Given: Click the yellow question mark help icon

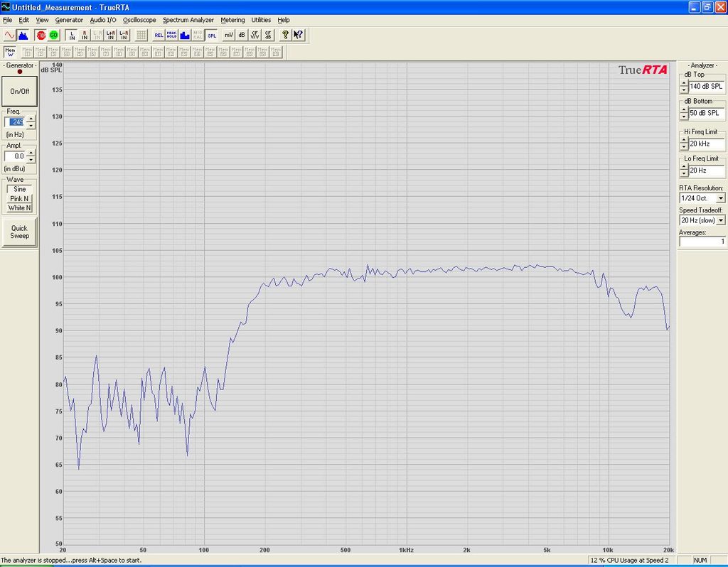Looking at the screenshot, I should point(286,34).
